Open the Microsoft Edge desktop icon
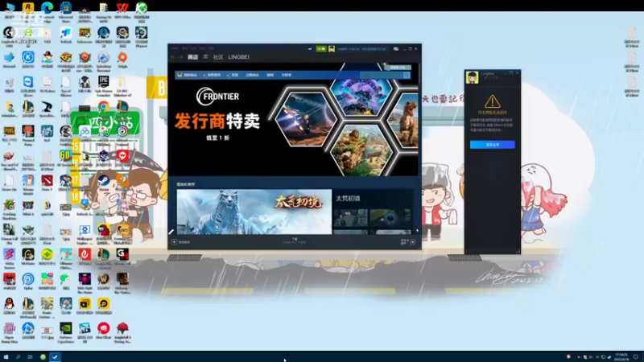The width and height of the screenshot is (644, 362). coord(47,7)
